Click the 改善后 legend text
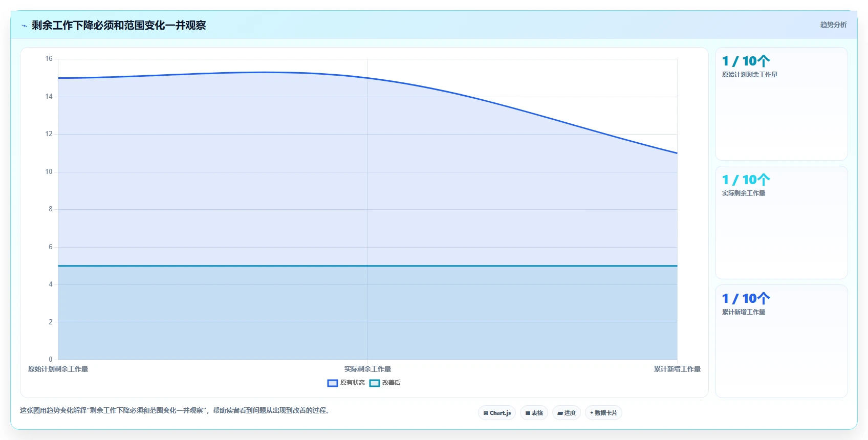 [392, 383]
